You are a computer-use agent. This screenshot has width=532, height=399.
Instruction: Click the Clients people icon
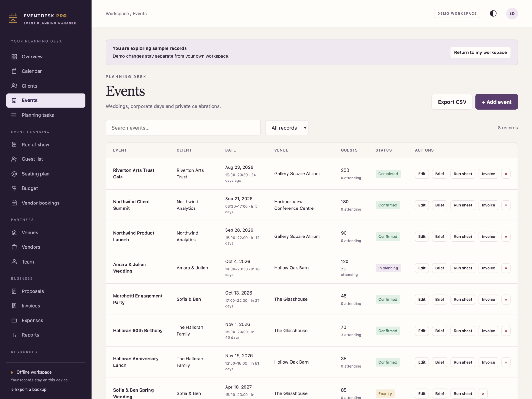tap(14, 86)
